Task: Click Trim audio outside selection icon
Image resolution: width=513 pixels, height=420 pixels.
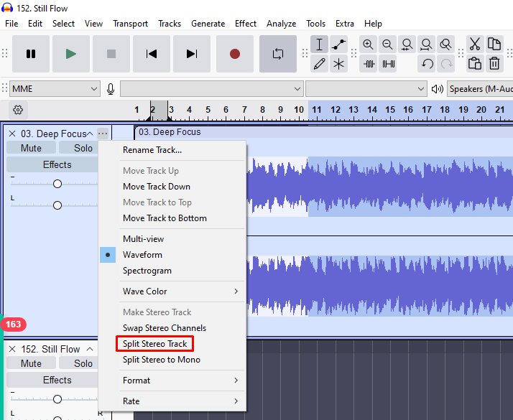Action: coord(368,64)
